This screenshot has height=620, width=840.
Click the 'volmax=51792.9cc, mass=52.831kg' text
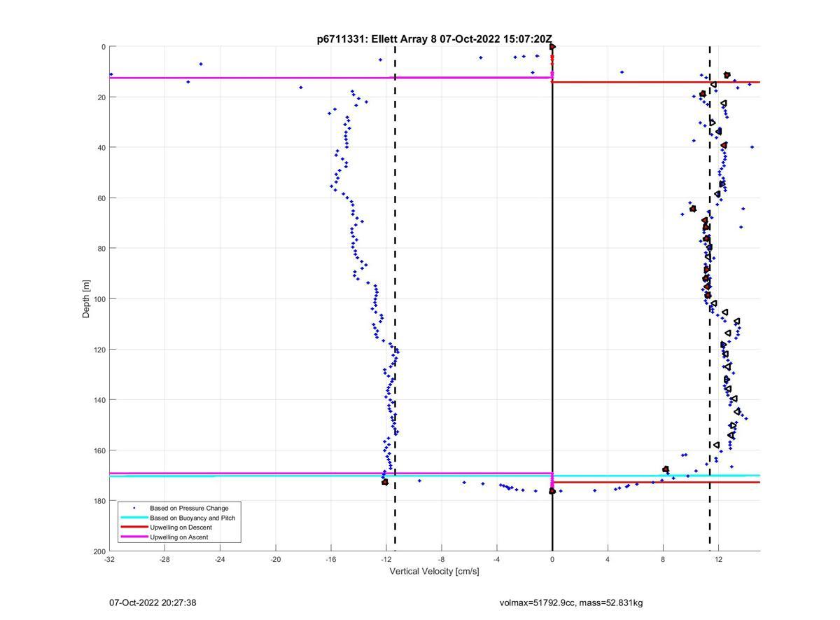[571, 602]
